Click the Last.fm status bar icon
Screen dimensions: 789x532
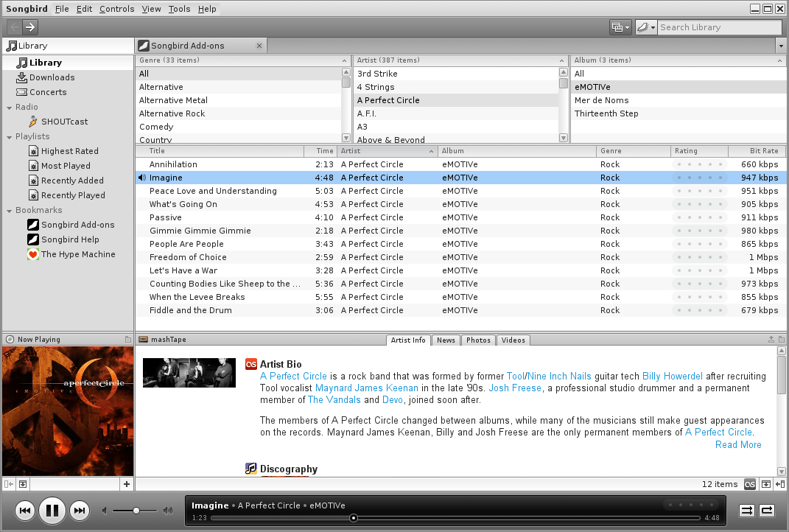(750, 484)
